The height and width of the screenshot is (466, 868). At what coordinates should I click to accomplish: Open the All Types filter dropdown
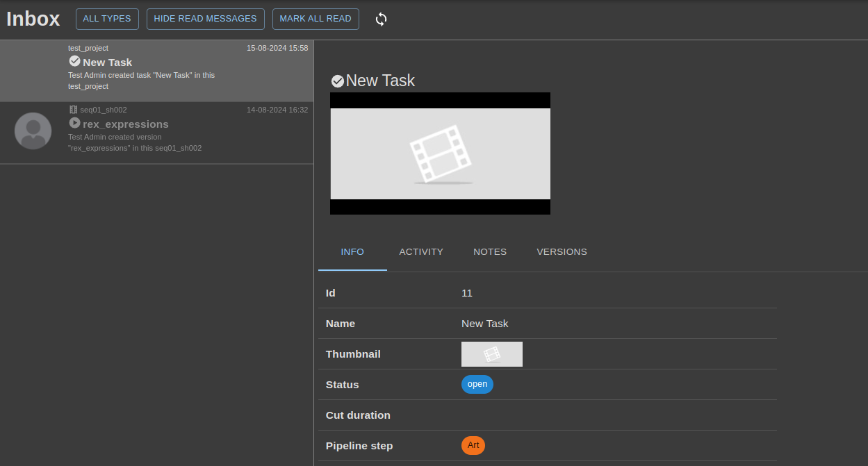[x=107, y=19]
